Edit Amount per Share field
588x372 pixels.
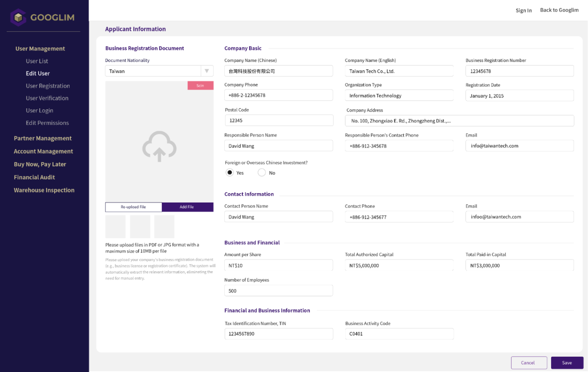pyautogui.click(x=278, y=265)
